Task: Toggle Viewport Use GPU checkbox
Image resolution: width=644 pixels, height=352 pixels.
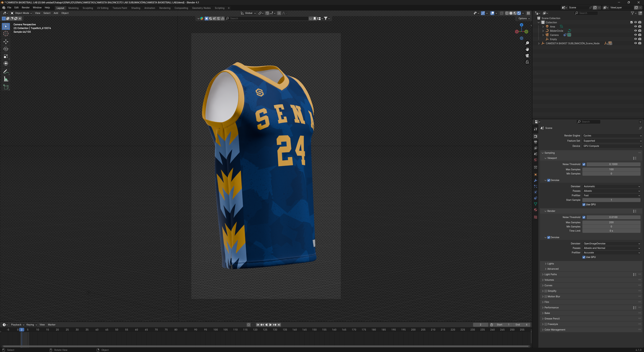Action: point(584,205)
